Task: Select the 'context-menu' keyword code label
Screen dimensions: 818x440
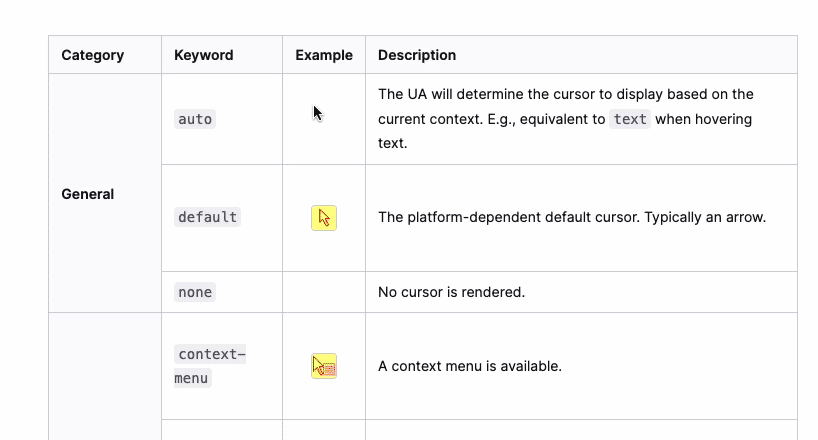Action: [209, 366]
